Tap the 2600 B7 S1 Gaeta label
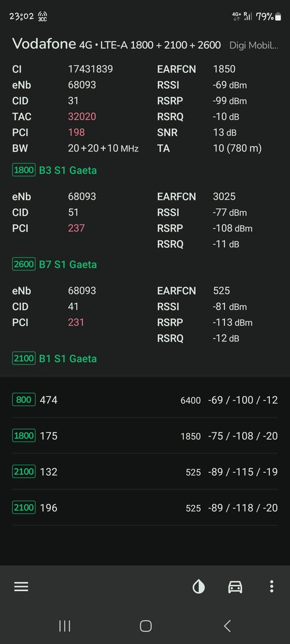This screenshot has height=644, width=290. coord(55,264)
